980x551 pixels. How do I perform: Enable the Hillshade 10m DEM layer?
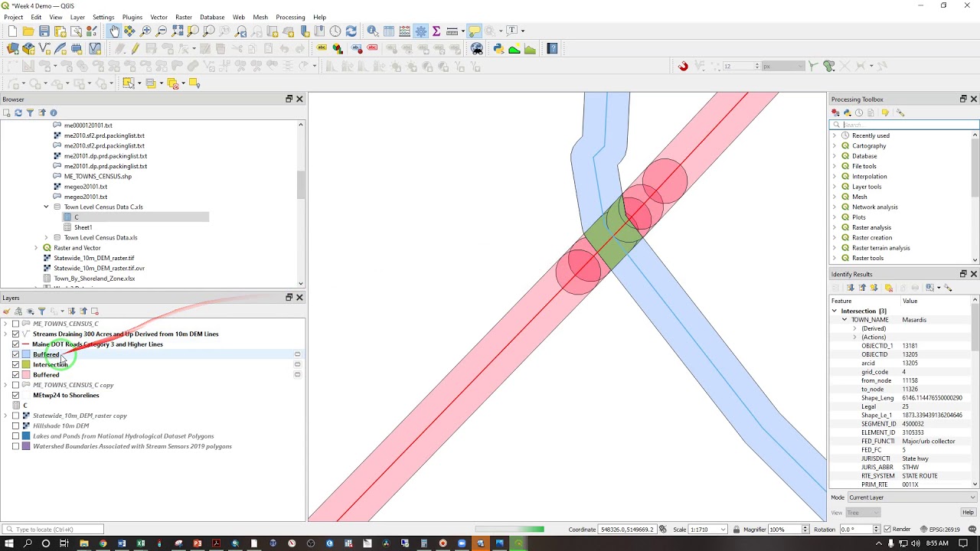coord(15,425)
